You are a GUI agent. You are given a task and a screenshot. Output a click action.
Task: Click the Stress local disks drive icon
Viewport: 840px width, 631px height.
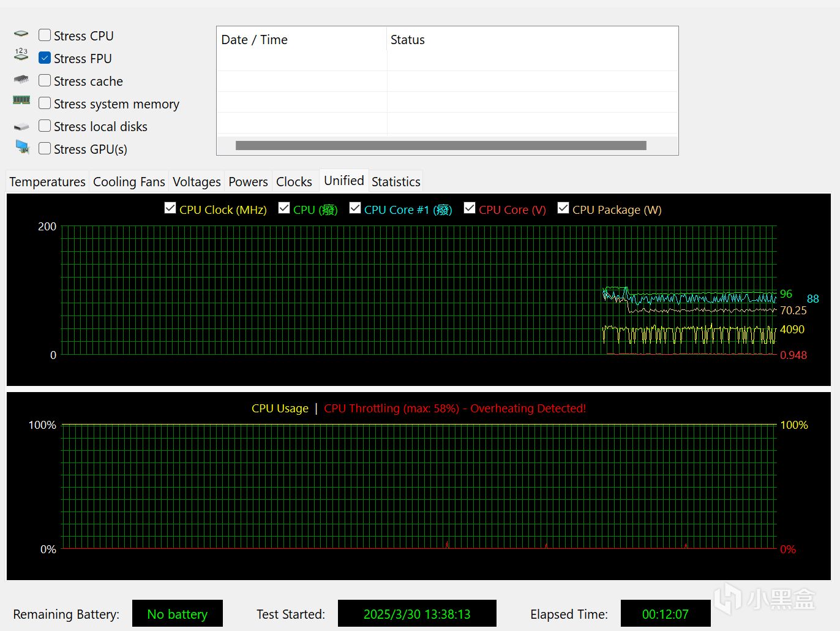click(x=21, y=126)
